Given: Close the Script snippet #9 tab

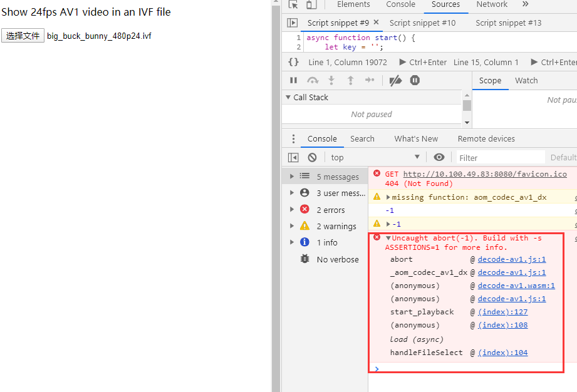Looking at the screenshot, I should (x=376, y=23).
